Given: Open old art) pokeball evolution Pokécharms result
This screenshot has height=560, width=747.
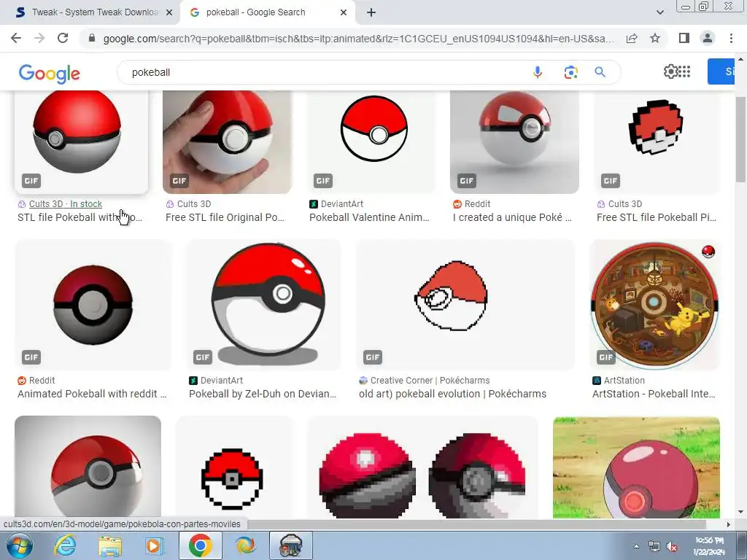Looking at the screenshot, I should pos(452,394).
